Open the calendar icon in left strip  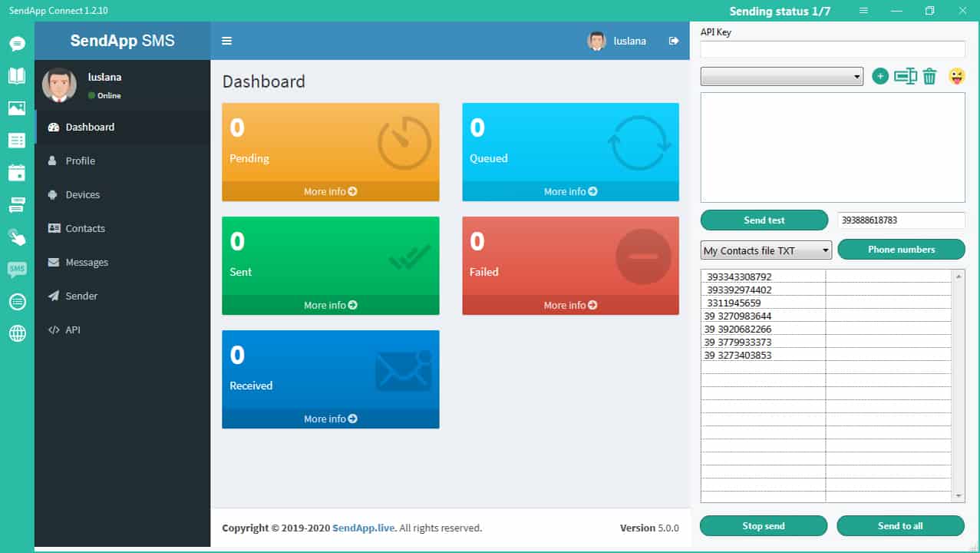click(x=17, y=172)
